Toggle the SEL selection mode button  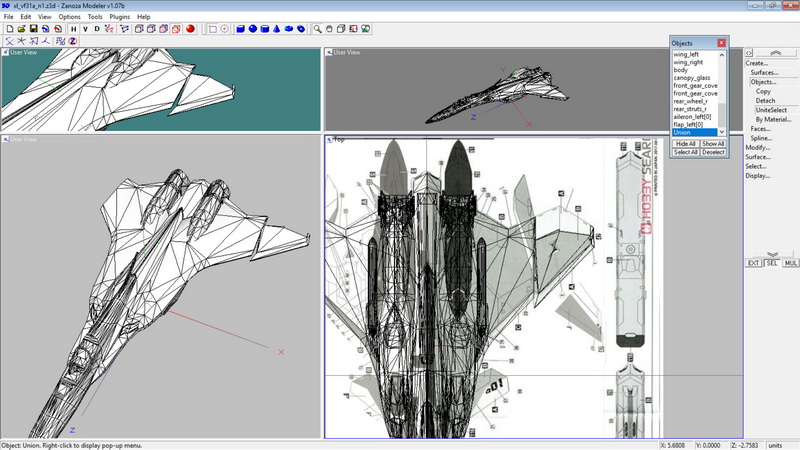(x=771, y=263)
